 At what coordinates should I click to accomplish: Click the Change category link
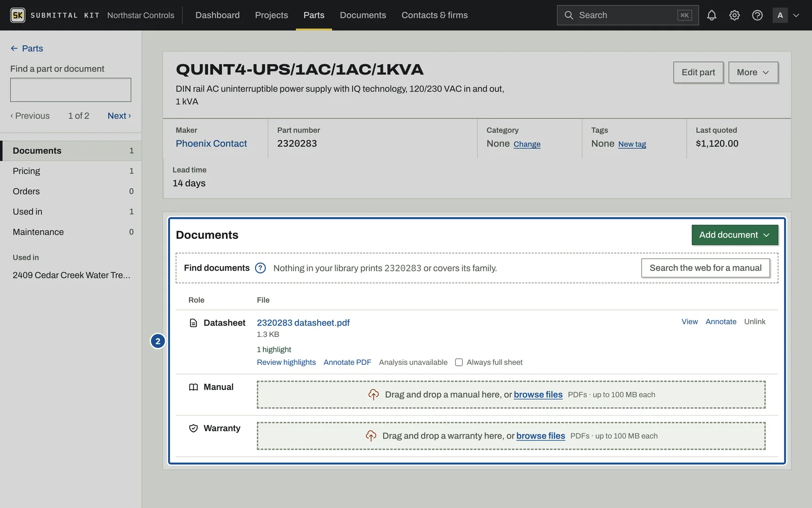[527, 144]
